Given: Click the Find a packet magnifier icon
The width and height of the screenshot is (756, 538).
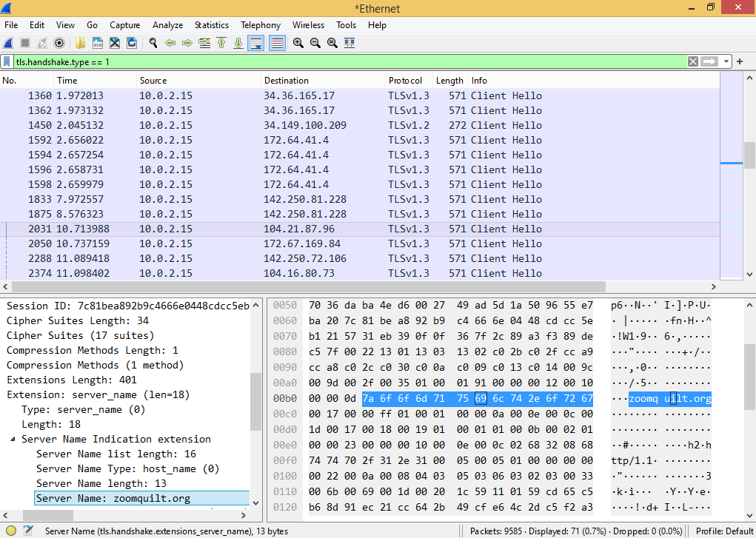Looking at the screenshot, I should point(153,43).
